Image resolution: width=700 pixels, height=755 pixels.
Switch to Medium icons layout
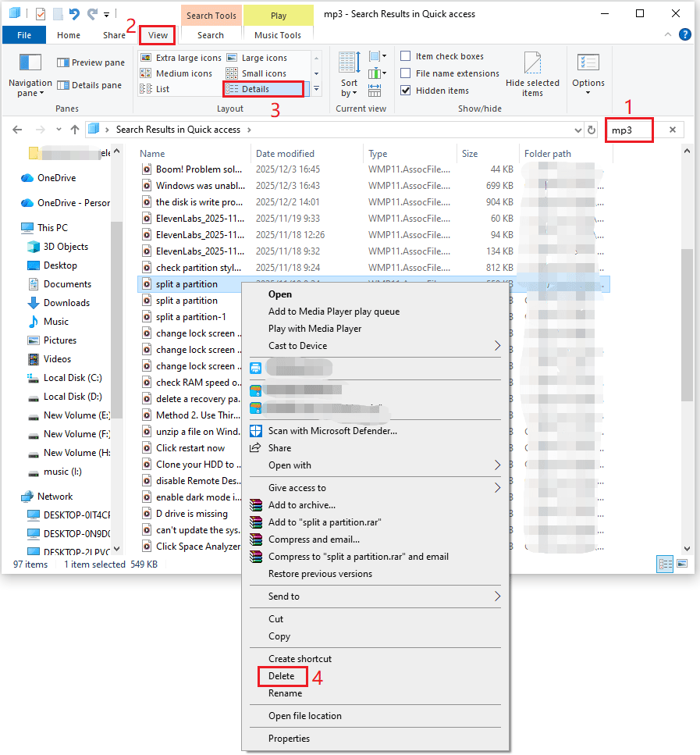pyautogui.click(x=176, y=73)
